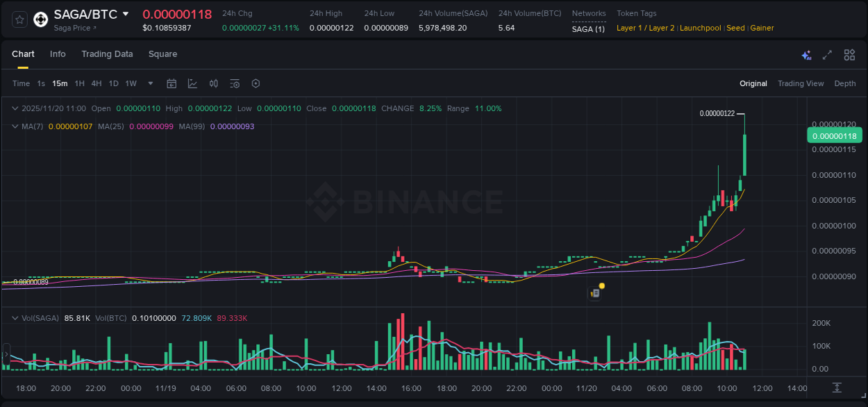
Task: Open the Launchpool token tag link
Action: (x=700, y=28)
